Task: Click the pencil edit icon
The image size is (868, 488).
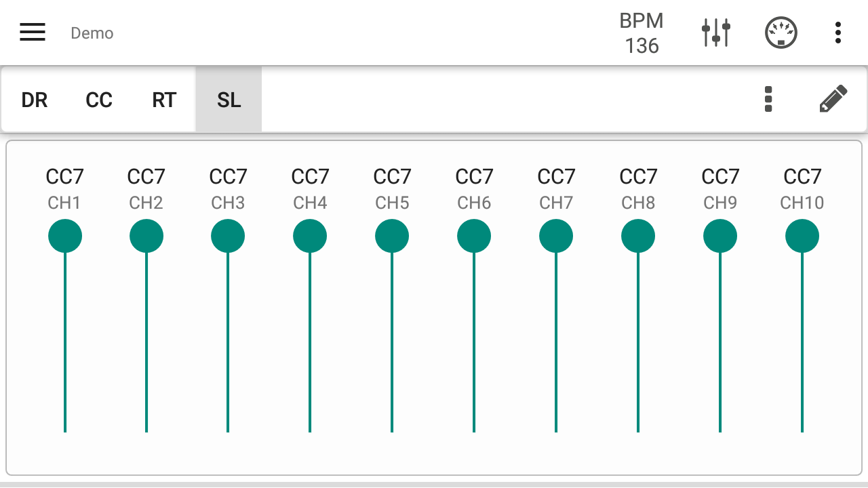Action: tap(833, 99)
